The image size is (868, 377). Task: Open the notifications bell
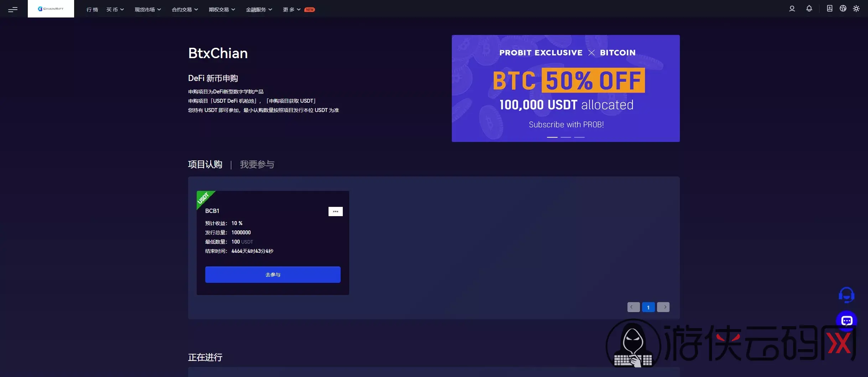(809, 9)
